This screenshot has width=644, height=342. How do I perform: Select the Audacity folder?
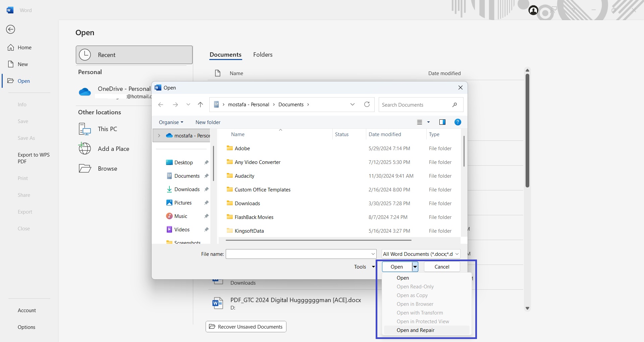(244, 176)
